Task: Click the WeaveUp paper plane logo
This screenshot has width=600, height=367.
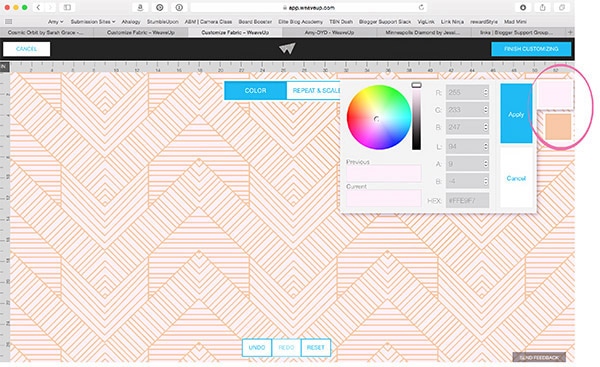Action: coord(287,49)
